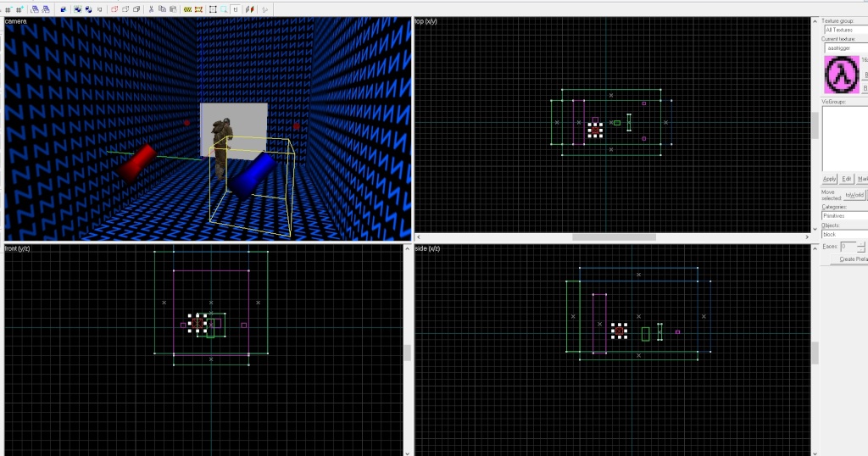868x456 pixels.
Task: Toggle the yellow striped Cordon state icon
Action: click(x=187, y=9)
